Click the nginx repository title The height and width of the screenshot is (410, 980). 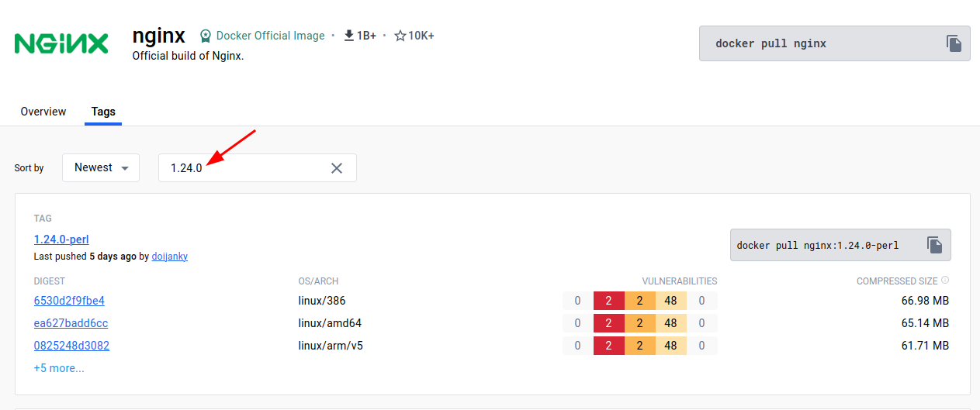tap(159, 36)
